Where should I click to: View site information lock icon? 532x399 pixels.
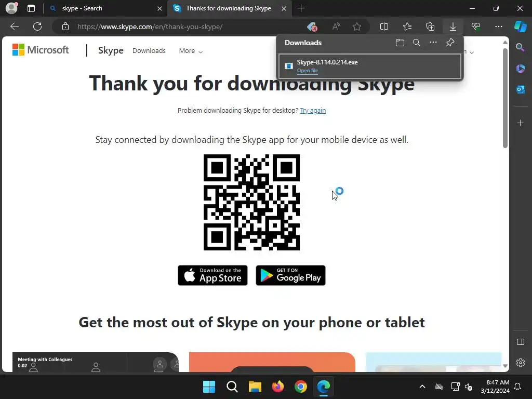[x=65, y=26]
